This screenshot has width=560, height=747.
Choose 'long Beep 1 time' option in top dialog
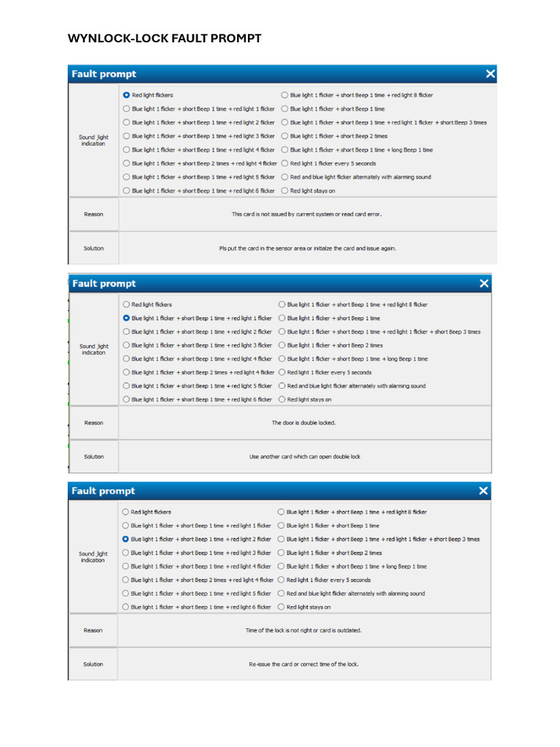[284, 150]
